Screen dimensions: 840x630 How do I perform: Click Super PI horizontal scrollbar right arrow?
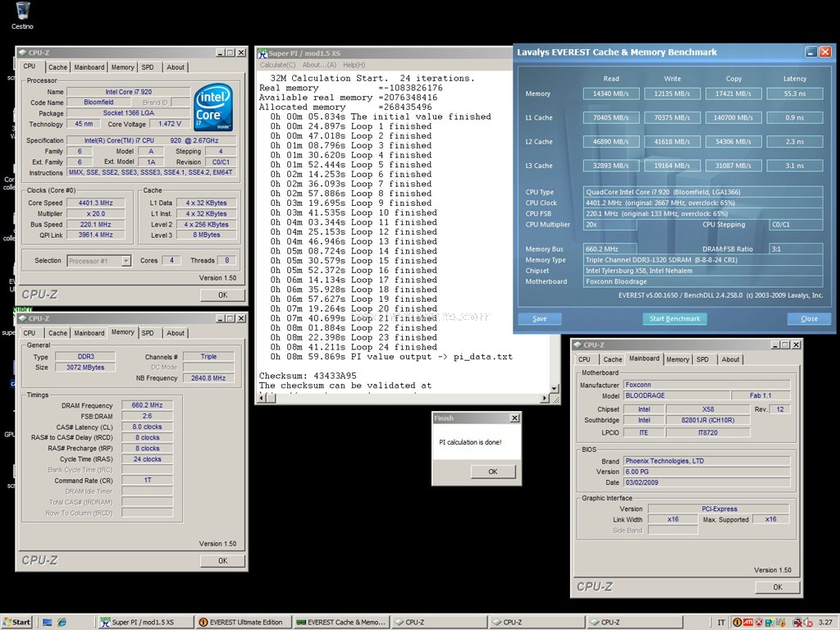tap(545, 398)
